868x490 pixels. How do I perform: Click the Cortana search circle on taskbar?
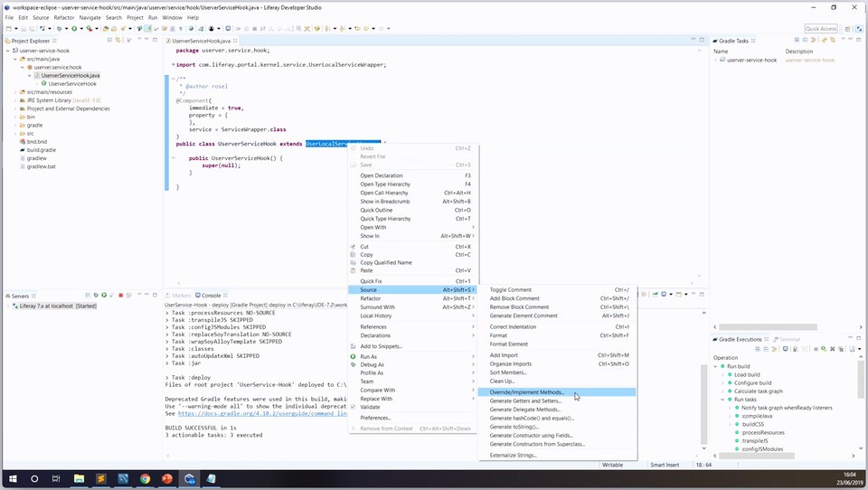coord(34,479)
